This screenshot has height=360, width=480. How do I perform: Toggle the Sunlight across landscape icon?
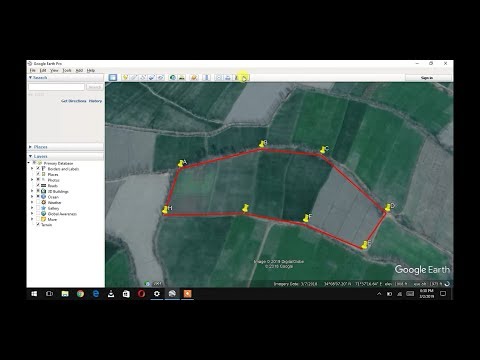[182, 78]
